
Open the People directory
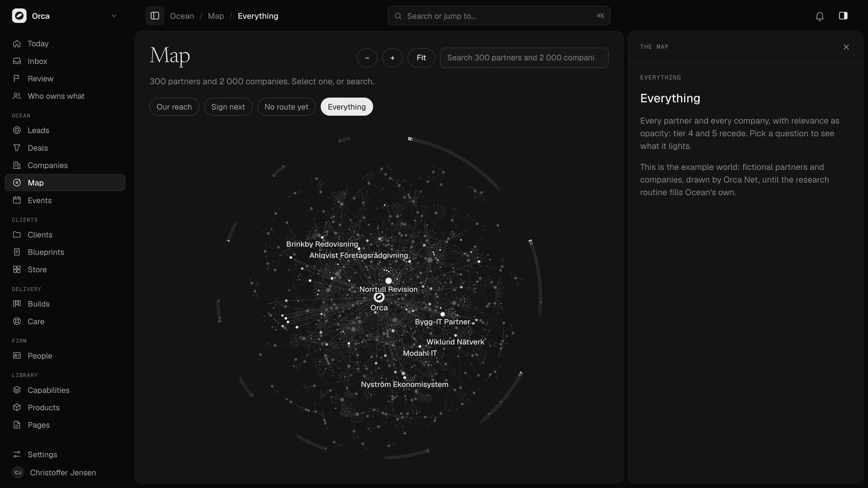(65, 356)
